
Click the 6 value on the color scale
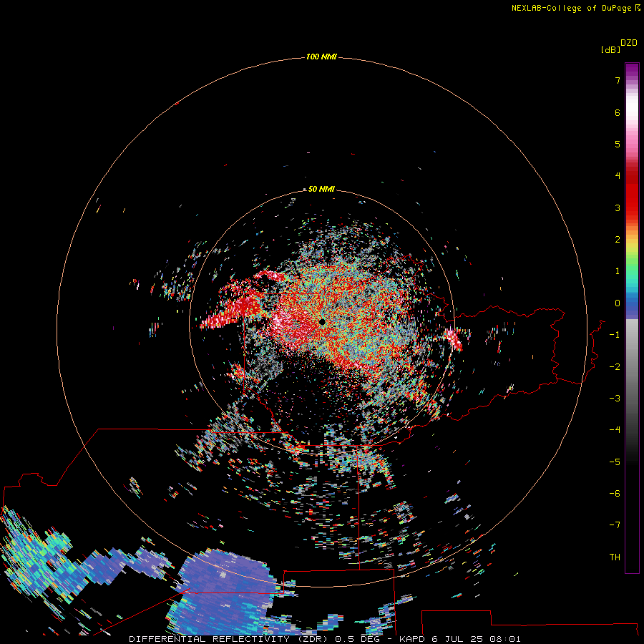[618, 112]
